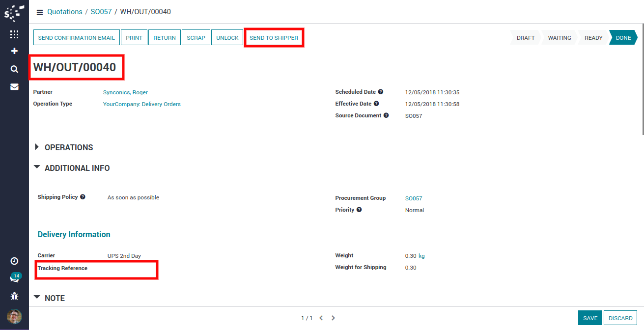Go to previous record arrow
This screenshot has height=330, width=644.
tap(321, 318)
